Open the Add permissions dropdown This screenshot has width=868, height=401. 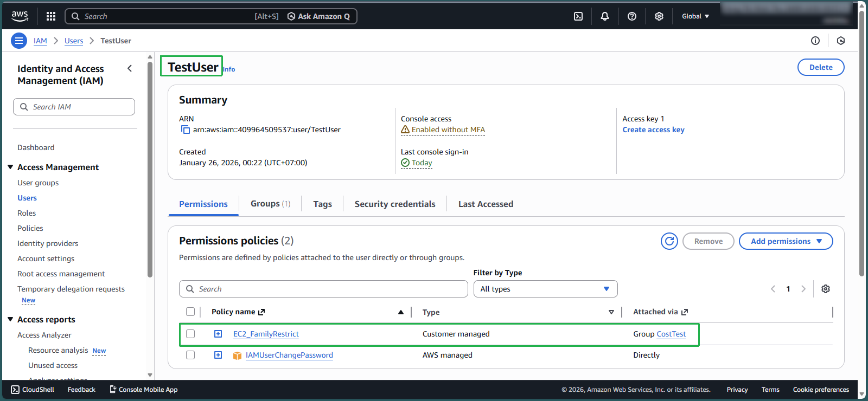coord(786,241)
